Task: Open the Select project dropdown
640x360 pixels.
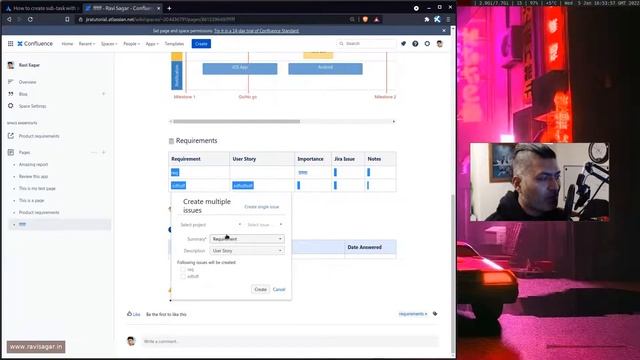Action: pyautogui.click(x=211, y=225)
